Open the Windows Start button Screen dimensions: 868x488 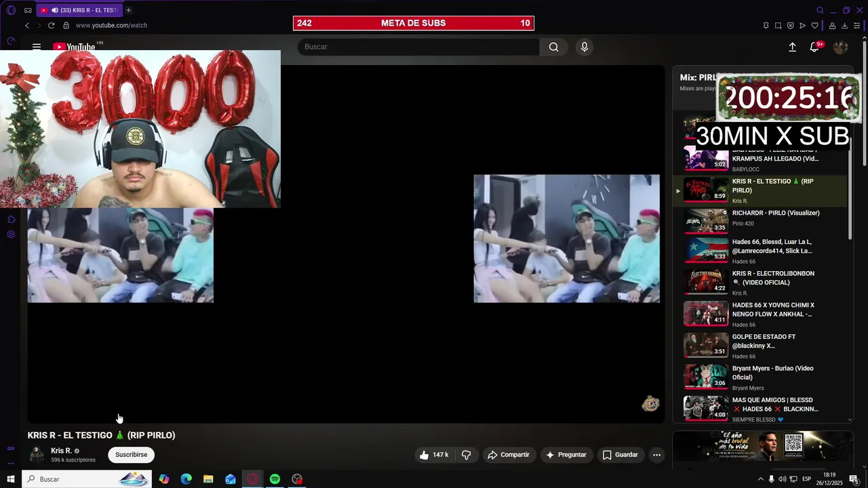(11, 479)
